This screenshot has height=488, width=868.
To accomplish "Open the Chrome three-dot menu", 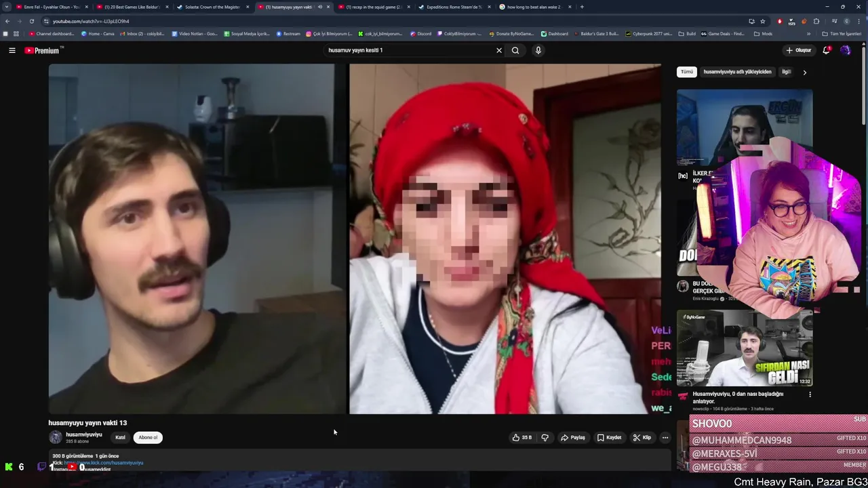I will pos(859,21).
